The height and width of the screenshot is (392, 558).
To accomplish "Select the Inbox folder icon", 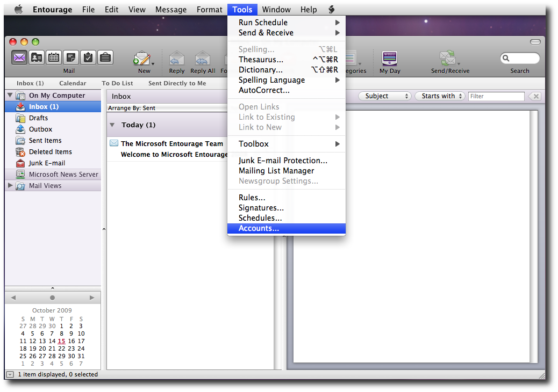I will pyautogui.click(x=20, y=107).
